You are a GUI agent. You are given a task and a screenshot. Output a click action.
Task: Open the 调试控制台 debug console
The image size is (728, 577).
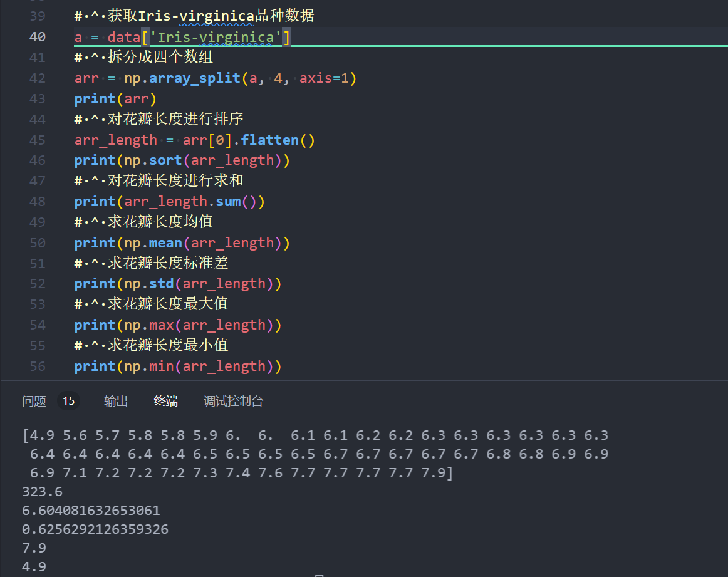tap(233, 401)
